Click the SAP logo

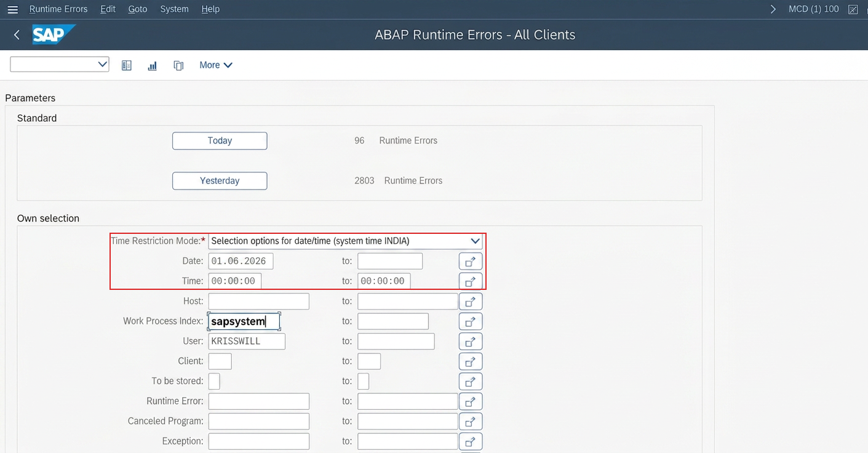pyautogui.click(x=54, y=34)
